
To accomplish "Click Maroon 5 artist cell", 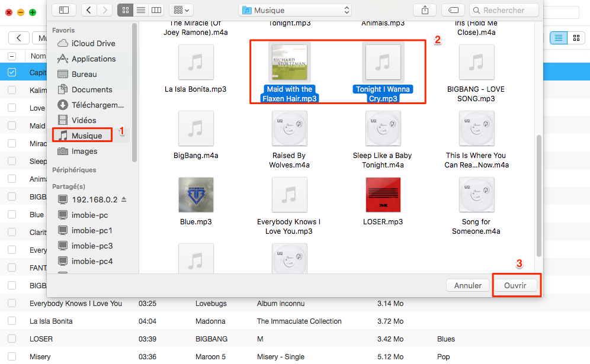I will [210, 356].
